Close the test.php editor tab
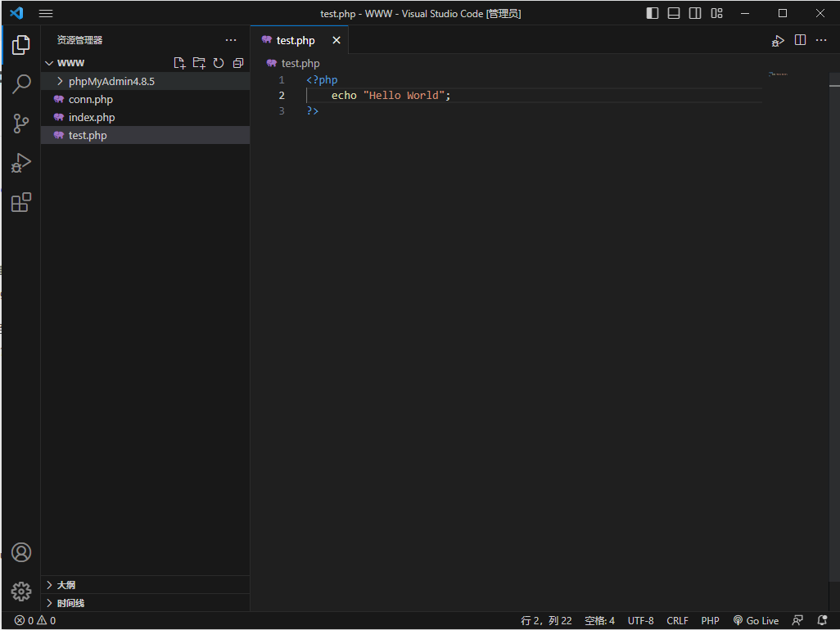 pyautogui.click(x=336, y=40)
